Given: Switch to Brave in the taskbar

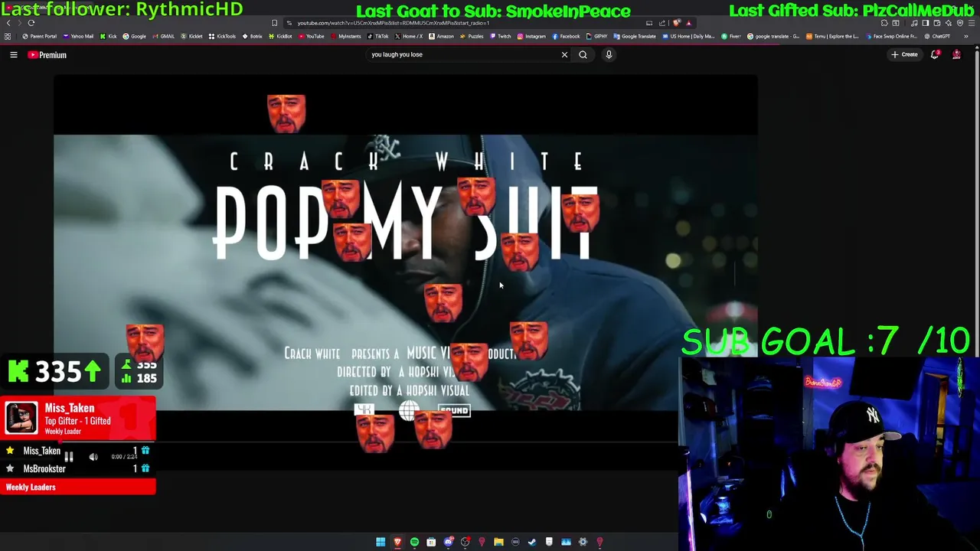Looking at the screenshot, I should (x=397, y=542).
